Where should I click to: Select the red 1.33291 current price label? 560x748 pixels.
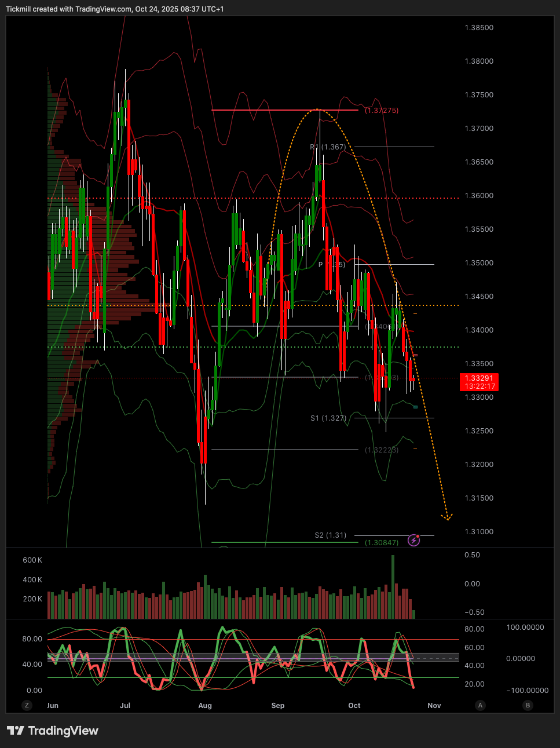(478, 382)
